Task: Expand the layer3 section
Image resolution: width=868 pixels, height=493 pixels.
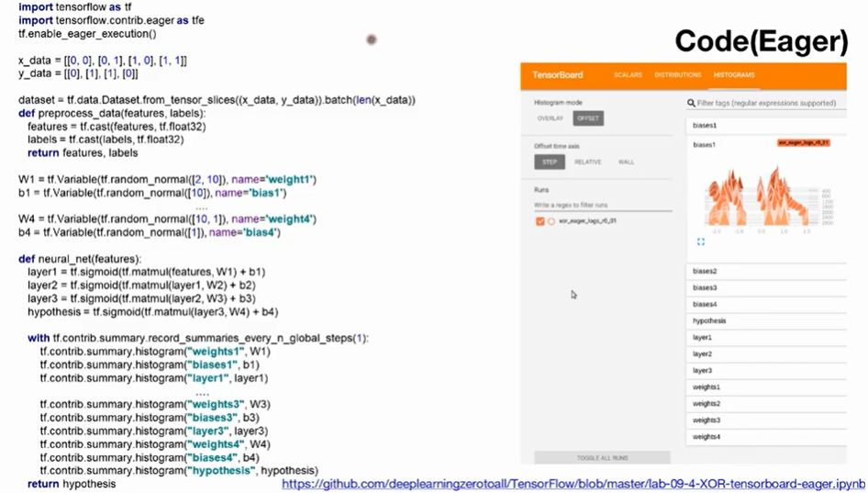Action: pyautogui.click(x=766, y=371)
